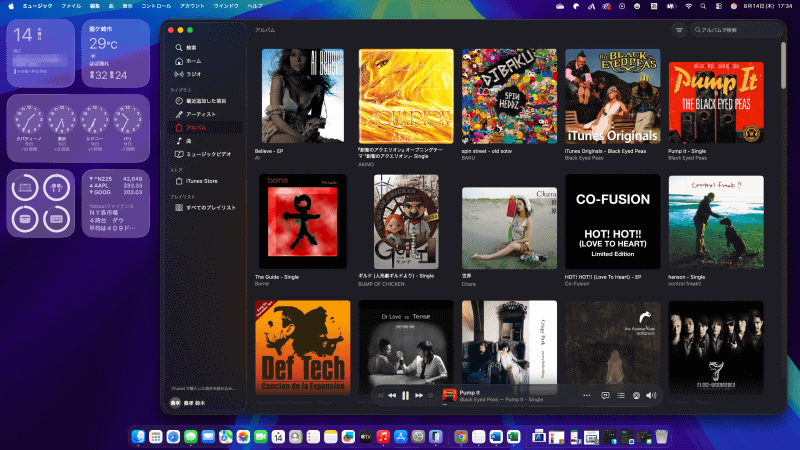Select 曲 (songs) in the sidebar
800x450 pixels.
204,141
